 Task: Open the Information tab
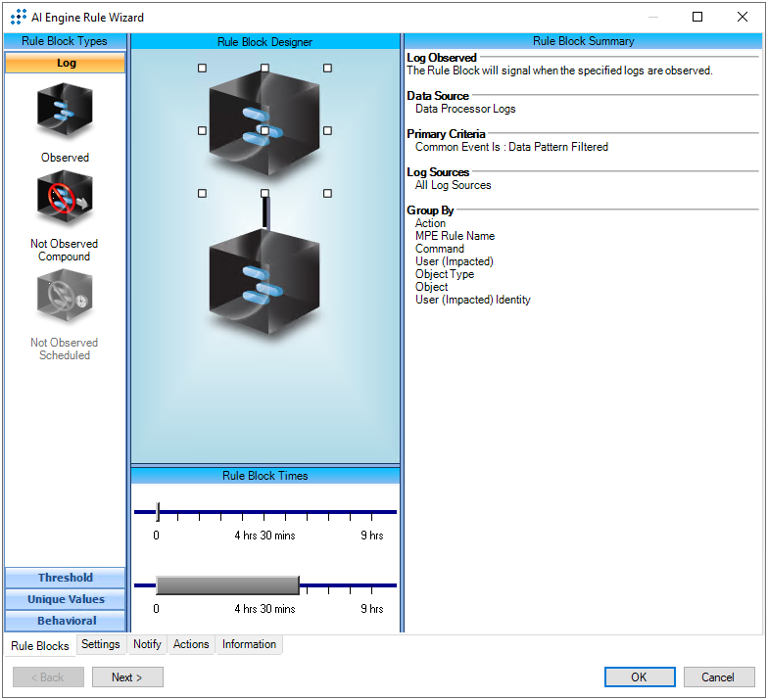(249, 644)
